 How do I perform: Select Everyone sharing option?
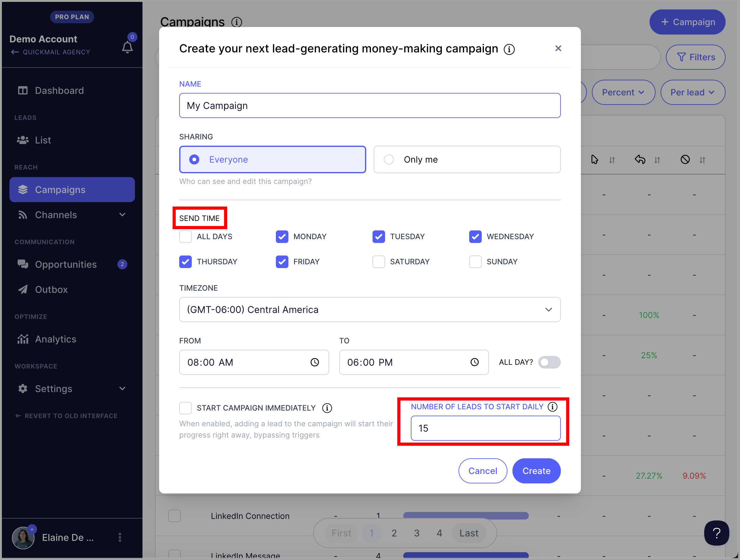272,159
